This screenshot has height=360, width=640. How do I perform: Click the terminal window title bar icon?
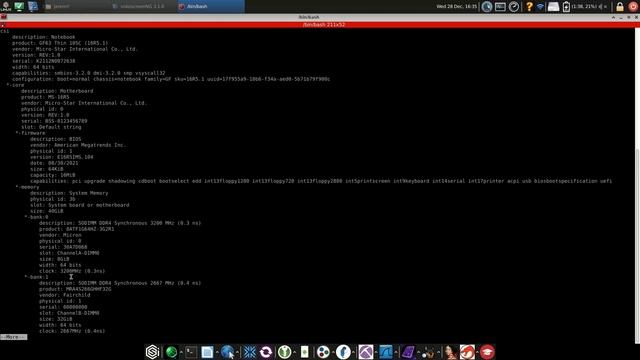(4, 17)
